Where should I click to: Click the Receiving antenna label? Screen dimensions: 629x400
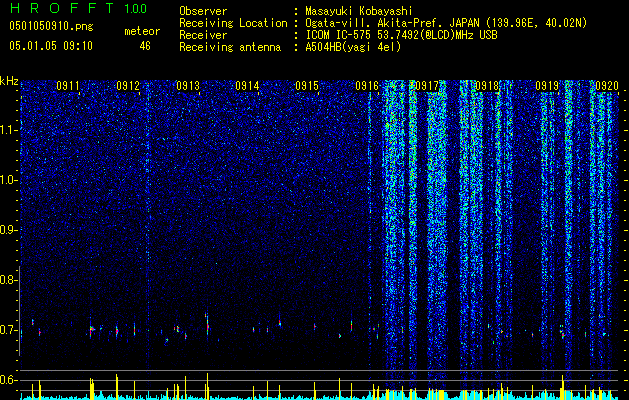pyautogui.click(x=230, y=47)
